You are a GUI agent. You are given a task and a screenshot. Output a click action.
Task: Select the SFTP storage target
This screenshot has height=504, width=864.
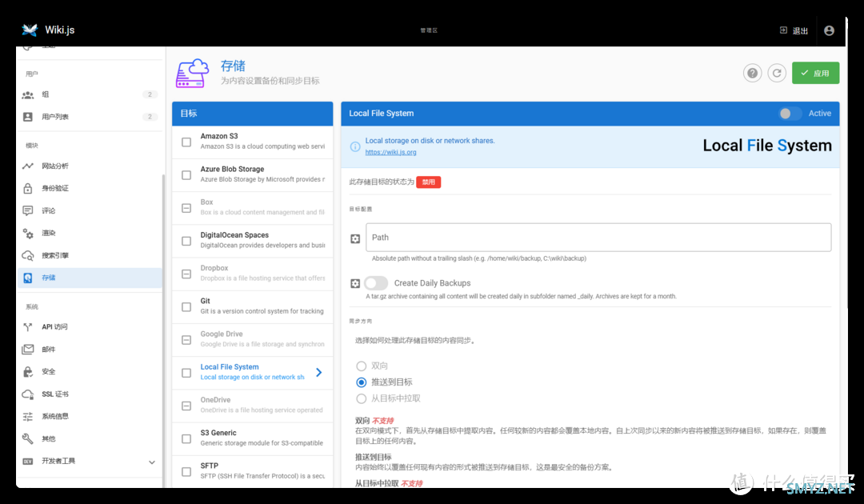[252, 471]
